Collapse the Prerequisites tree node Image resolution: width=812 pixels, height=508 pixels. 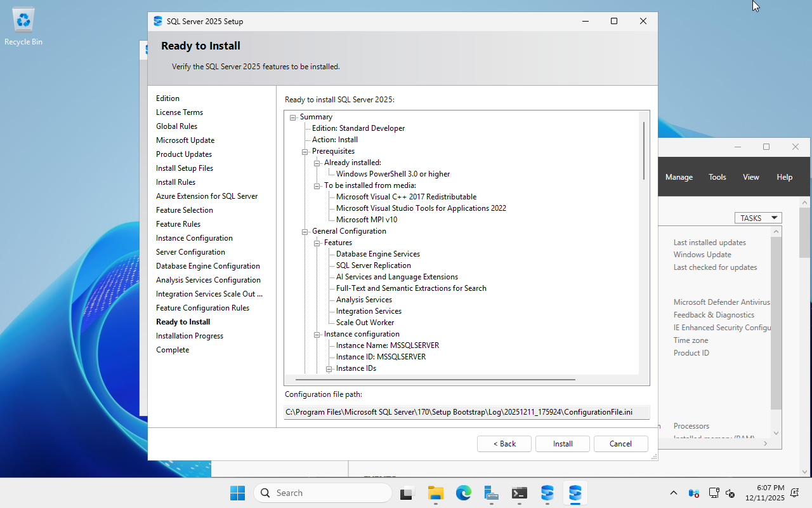point(305,152)
